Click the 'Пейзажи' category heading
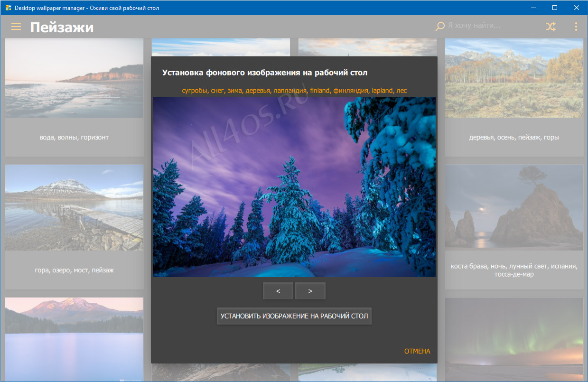 coord(62,28)
